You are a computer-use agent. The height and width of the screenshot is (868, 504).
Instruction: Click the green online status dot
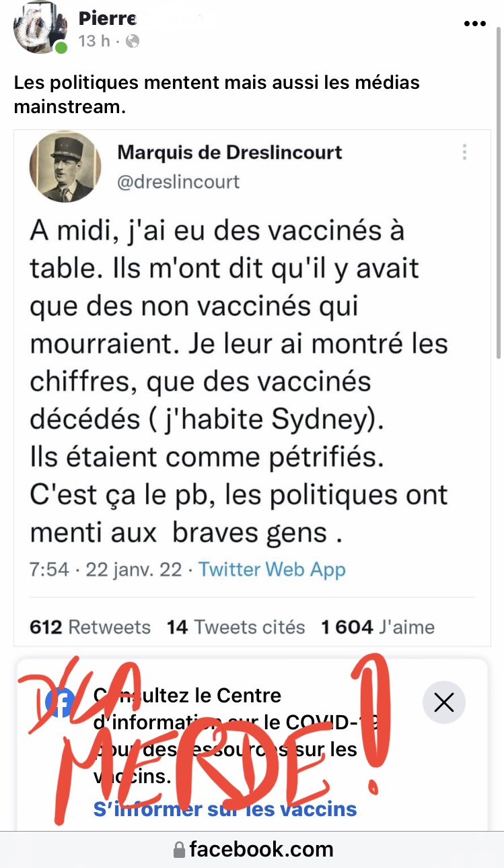pyautogui.click(x=61, y=48)
